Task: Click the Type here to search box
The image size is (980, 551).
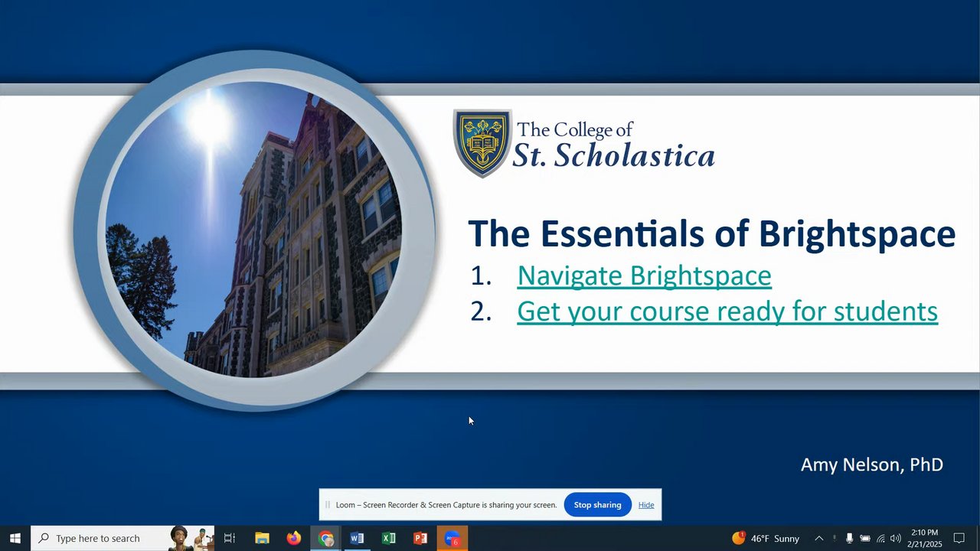Action: pos(122,538)
